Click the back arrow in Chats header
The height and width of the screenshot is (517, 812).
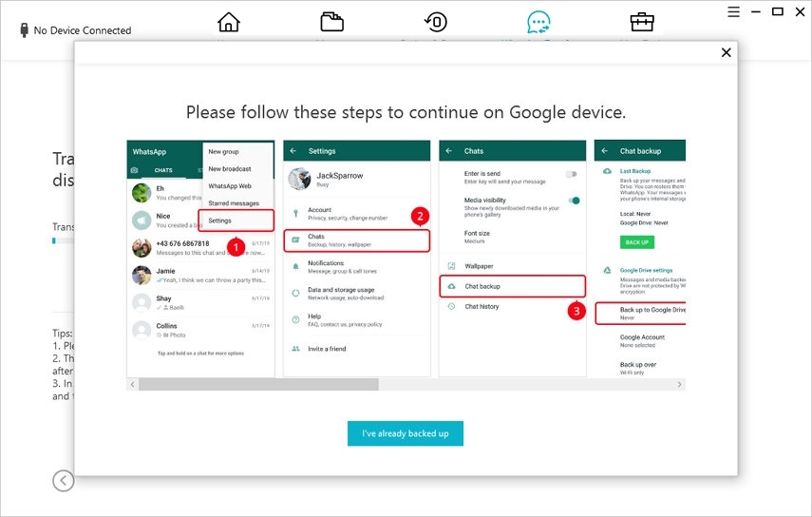tap(449, 151)
